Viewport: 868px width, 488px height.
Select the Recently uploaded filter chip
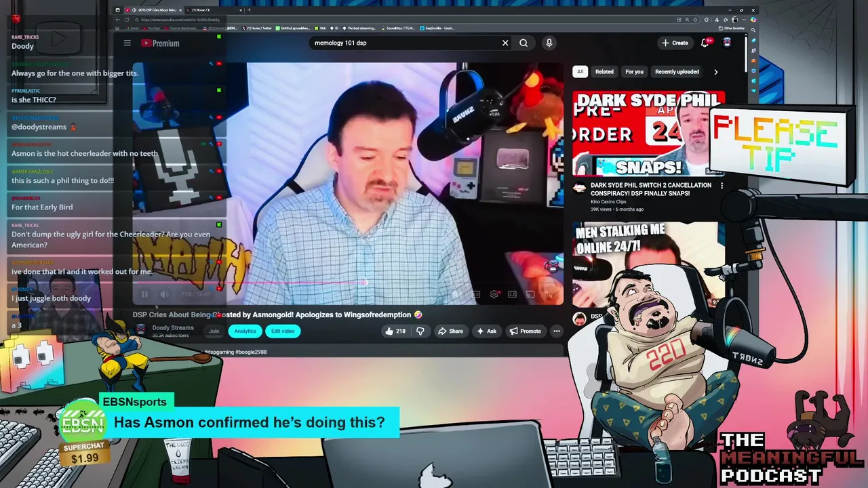[x=677, y=72]
